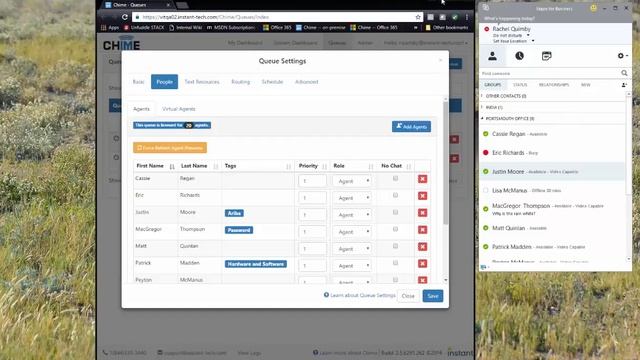Select the People tab

click(x=164, y=82)
